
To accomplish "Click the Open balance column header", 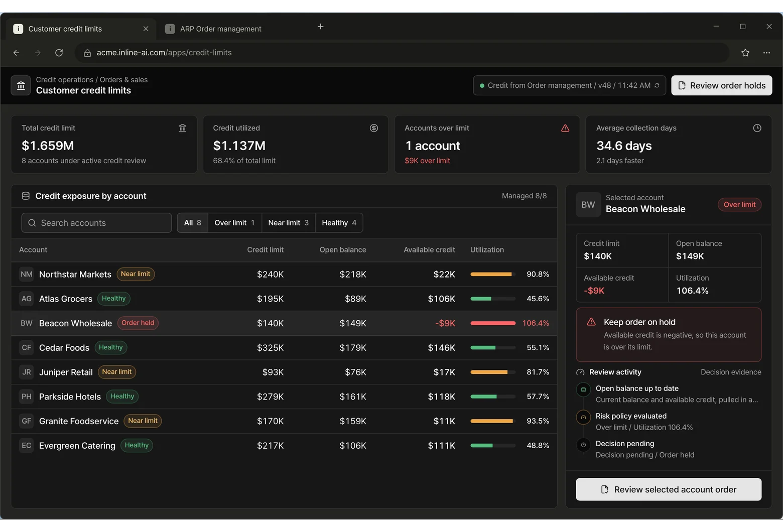I will click(343, 250).
